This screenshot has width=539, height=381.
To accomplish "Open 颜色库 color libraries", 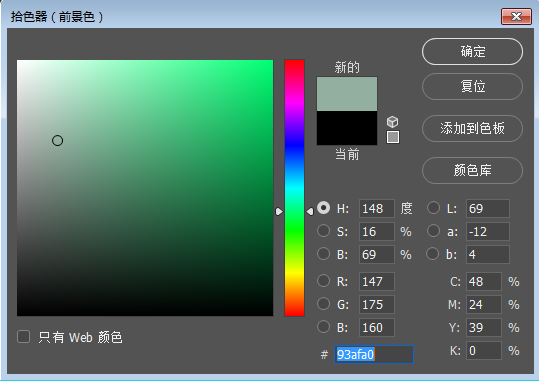I will [472, 170].
